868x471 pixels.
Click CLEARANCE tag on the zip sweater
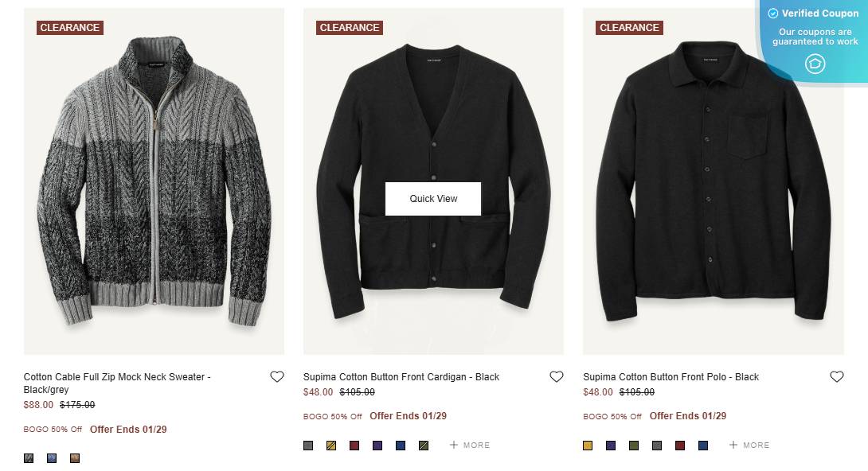(70, 28)
